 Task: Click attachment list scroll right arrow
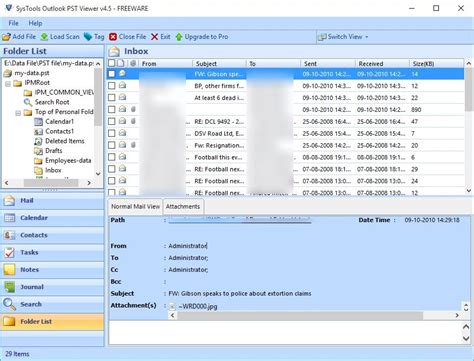coord(457,315)
